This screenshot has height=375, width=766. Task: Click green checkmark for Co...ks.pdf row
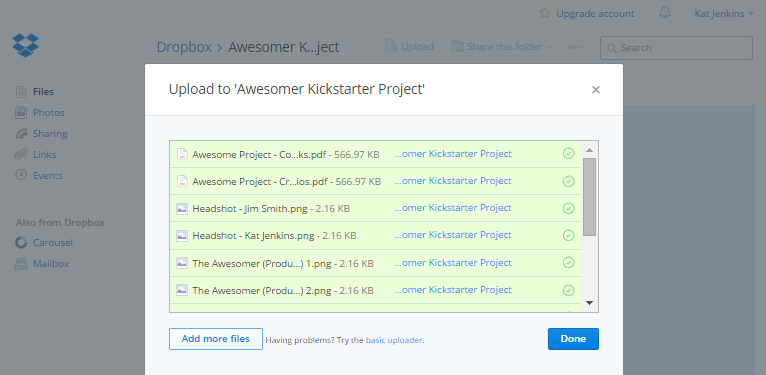(x=568, y=154)
